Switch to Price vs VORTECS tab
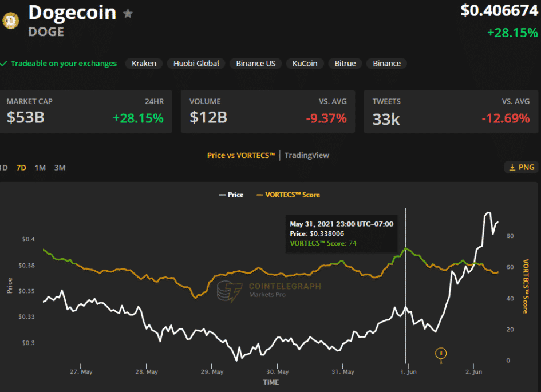The width and height of the screenshot is (541, 392). point(240,155)
